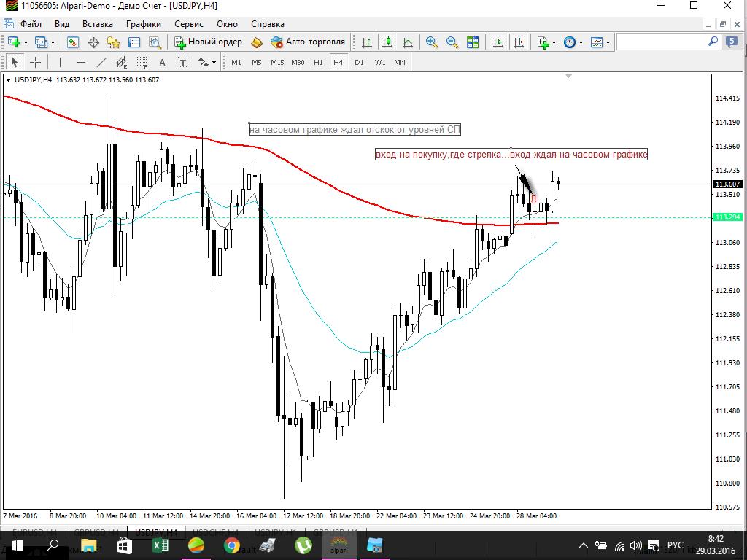Open the Сервис menu

(x=189, y=24)
